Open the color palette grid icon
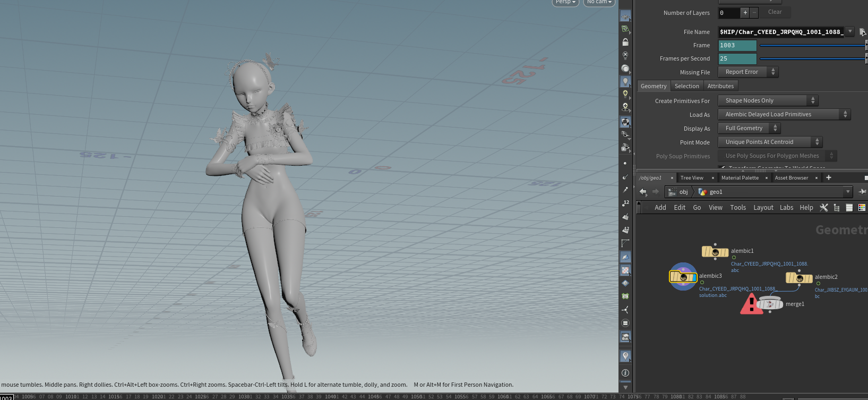Screen dimensions: 868x400 [x=862, y=208]
